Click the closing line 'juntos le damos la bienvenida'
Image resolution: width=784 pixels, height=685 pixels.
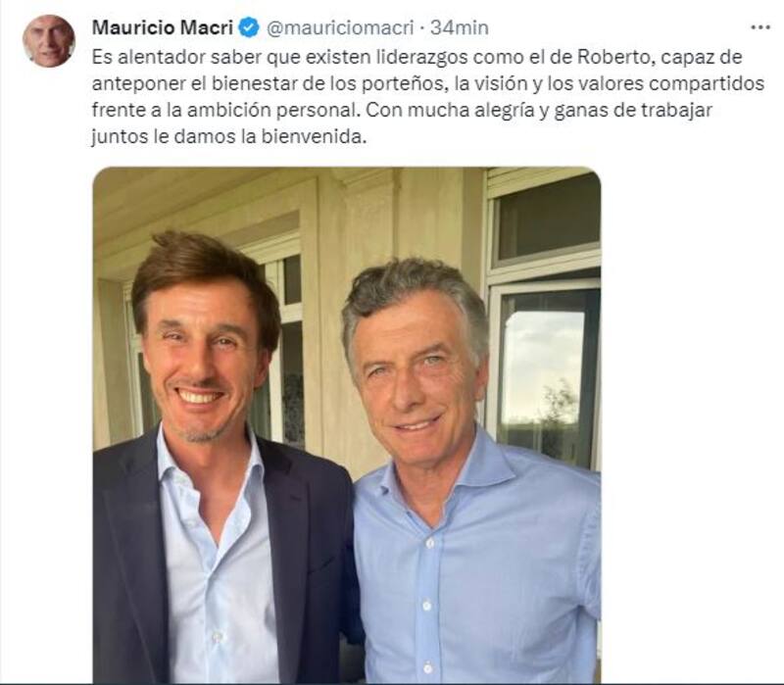point(229,136)
